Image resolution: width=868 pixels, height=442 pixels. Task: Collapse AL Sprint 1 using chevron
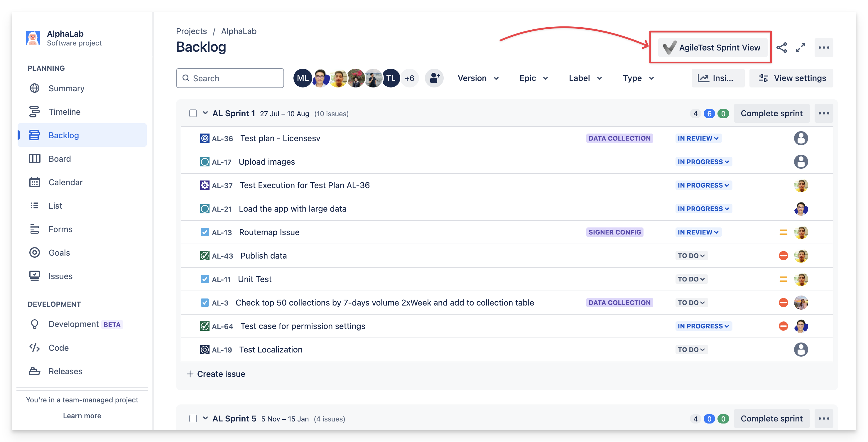tap(205, 113)
